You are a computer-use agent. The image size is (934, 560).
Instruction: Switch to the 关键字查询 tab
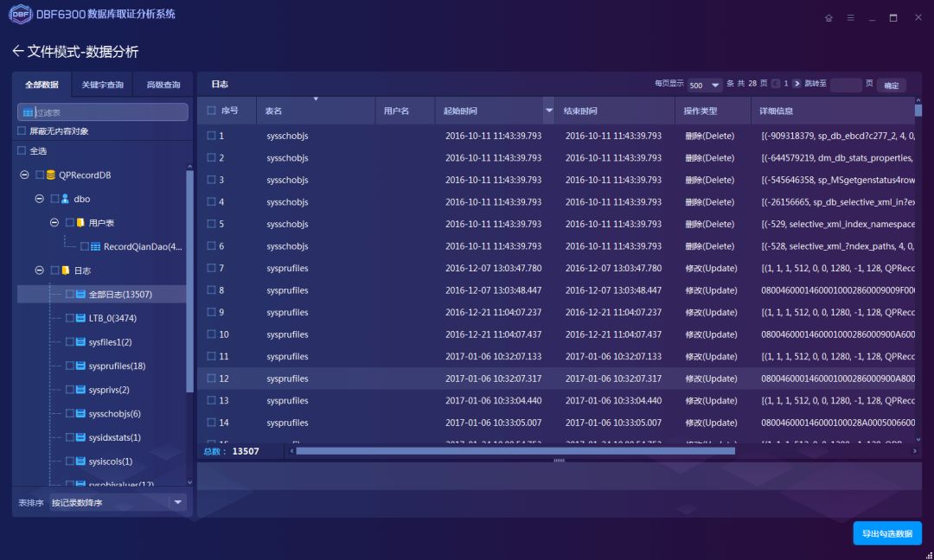tap(102, 85)
